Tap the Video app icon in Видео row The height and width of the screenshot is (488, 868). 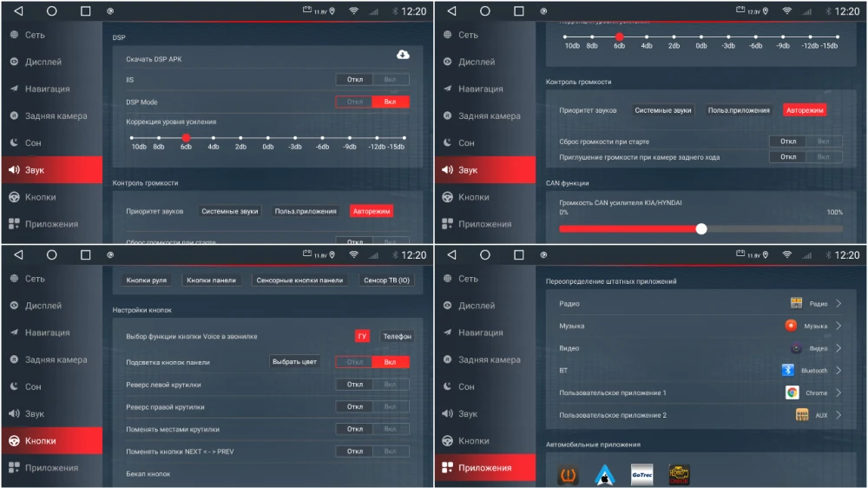(x=796, y=348)
